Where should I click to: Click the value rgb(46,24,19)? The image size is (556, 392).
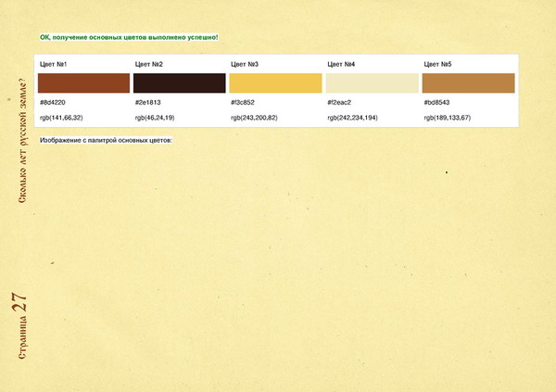pyautogui.click(x=155, y=118)
